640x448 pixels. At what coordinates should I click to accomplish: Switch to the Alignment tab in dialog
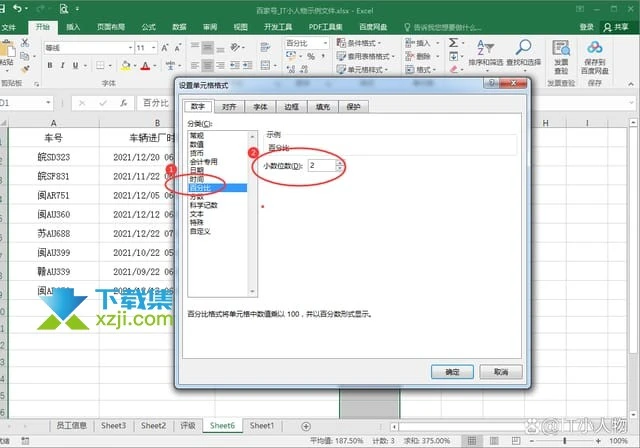tap(229, 107)
